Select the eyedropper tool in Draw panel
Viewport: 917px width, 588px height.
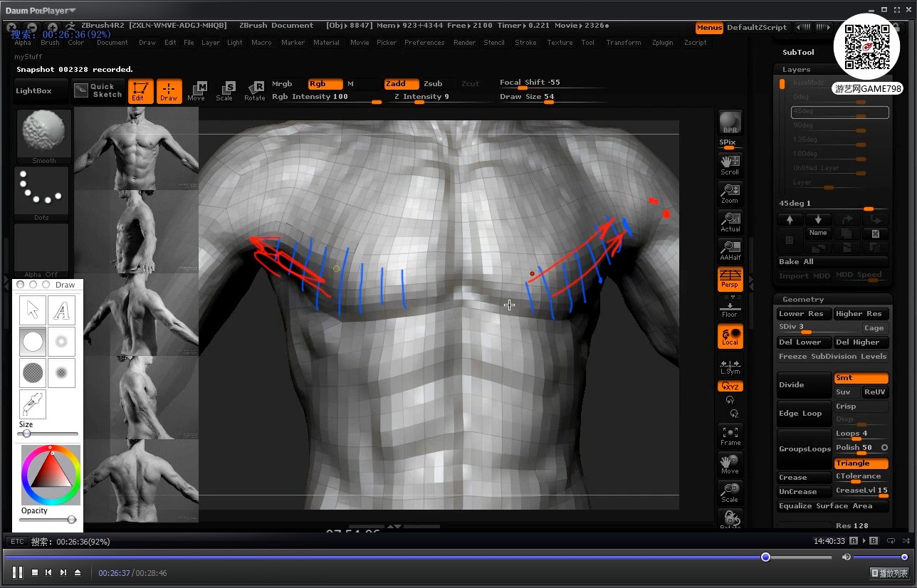(33, 404)
